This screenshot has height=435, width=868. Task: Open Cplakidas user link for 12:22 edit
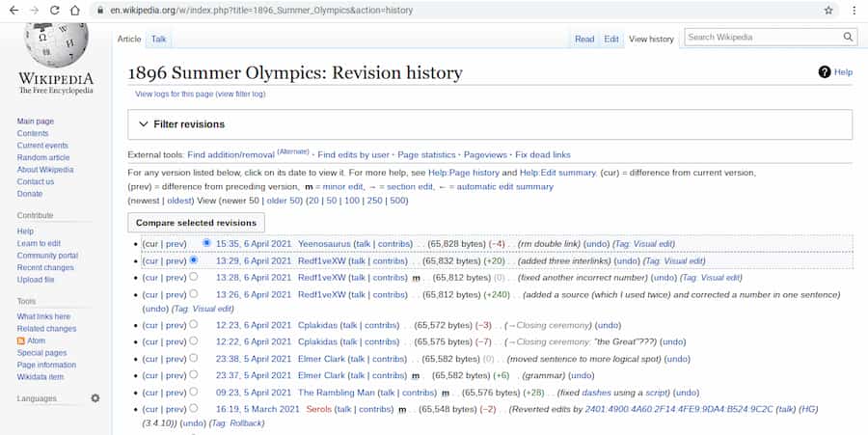317,342
